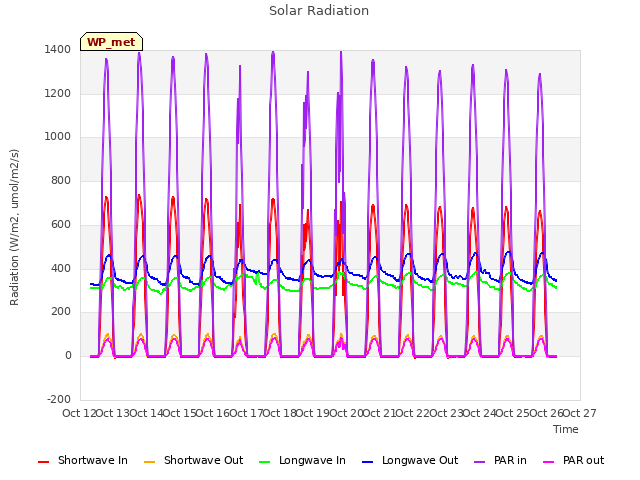Click the -200 y-axis tick label

[x=59, y=399]
